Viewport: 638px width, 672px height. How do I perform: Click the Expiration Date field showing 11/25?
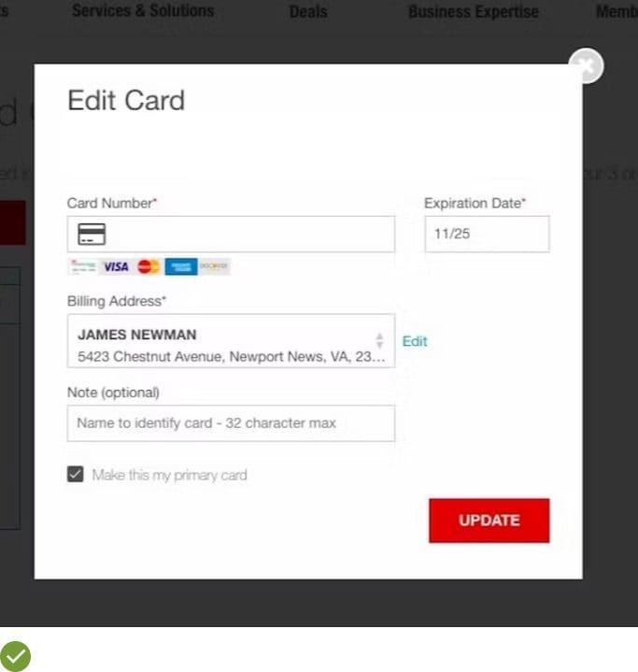[488, 234]
